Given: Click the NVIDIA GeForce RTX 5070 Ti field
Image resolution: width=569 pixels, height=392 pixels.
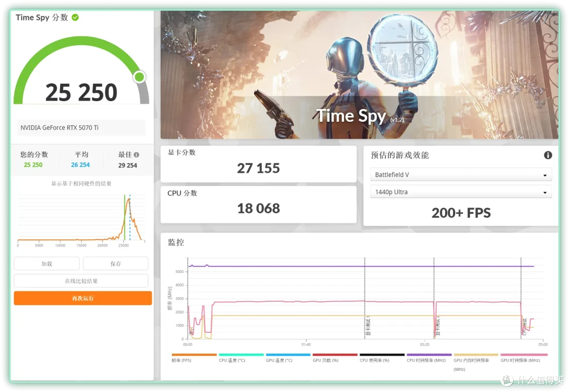Looking at the screenshot, I should 81,128.
